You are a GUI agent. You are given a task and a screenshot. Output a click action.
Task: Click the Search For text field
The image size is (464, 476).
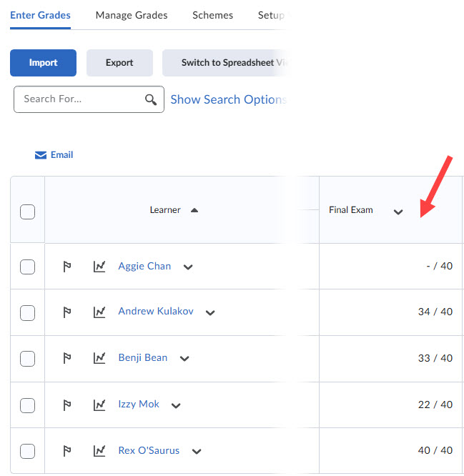(80, 99)
